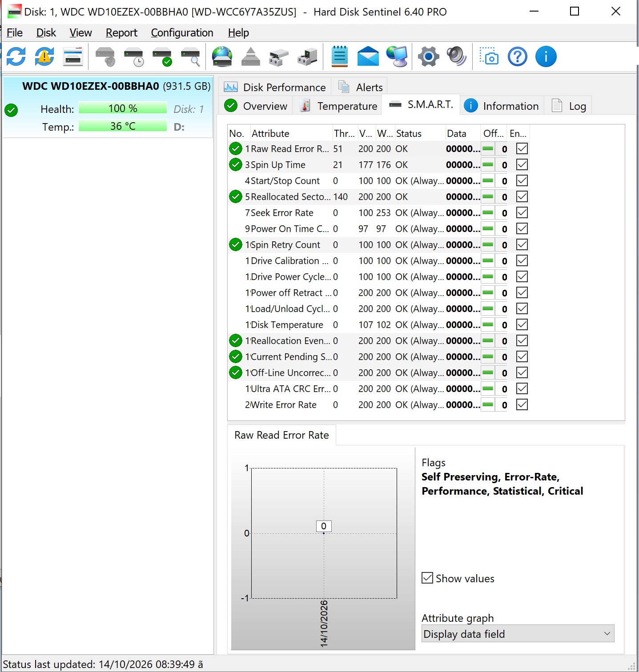Open the Log tab
Image resolution: width=639 pixels, height=672 pixels.
pos(569,106)
